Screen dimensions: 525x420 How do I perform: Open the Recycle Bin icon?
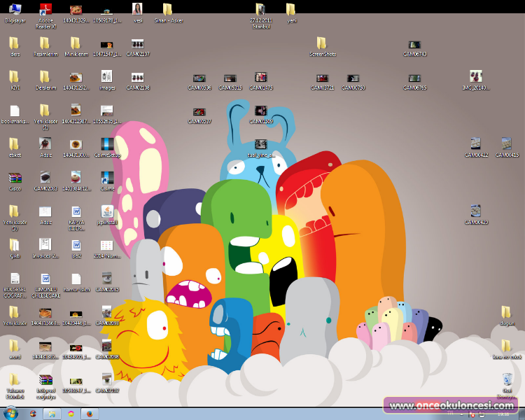[507, 379]
